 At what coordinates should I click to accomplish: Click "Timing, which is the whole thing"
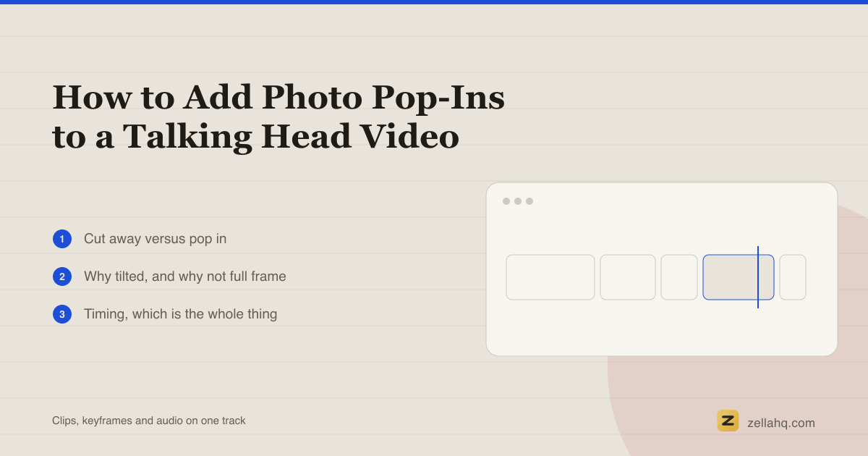(x=181, y=314)
